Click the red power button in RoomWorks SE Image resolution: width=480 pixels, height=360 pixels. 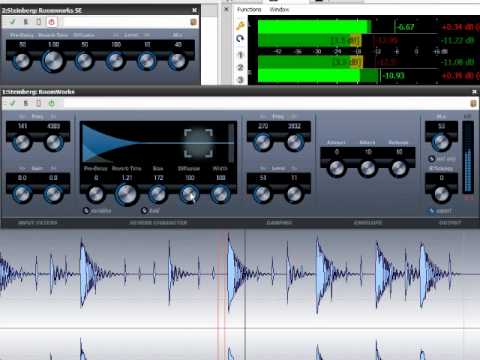51,22
